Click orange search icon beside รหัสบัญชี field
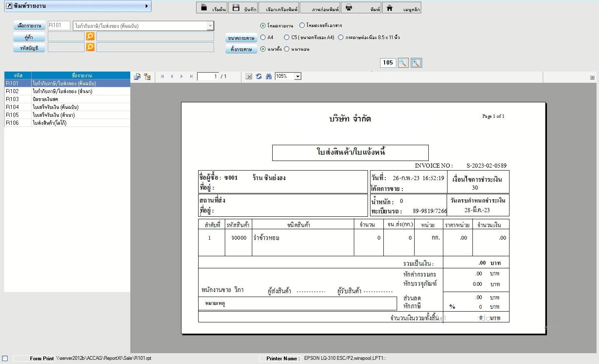The height and width of the screenshot is (364, 599). click(x=90, y=47)
